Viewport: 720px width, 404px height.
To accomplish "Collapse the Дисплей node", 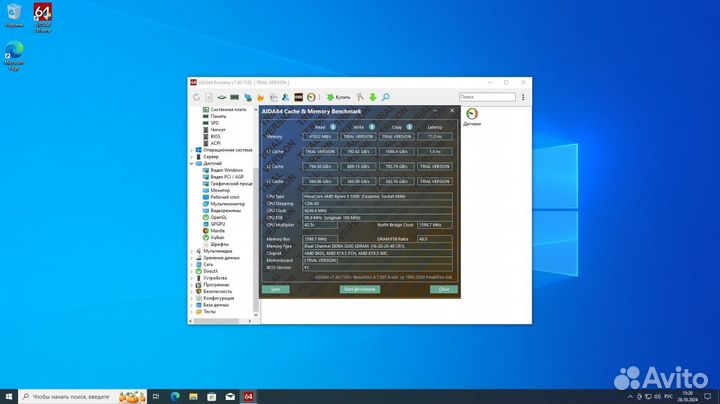I will point(191,163).
